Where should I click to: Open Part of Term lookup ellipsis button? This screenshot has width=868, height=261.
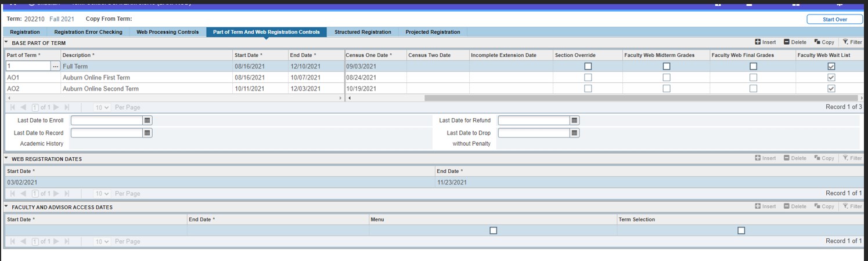point(56,67)
